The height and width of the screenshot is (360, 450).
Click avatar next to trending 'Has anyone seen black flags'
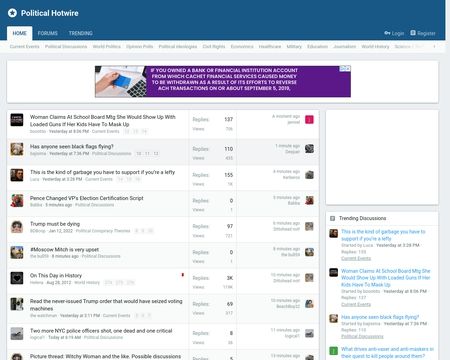pos(334,318)
